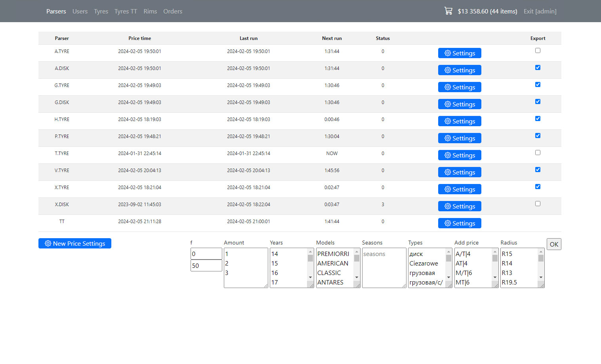The height and width of the screenshot is (364, 601).
Task: Click the Status column header
Action: (383, 38)
